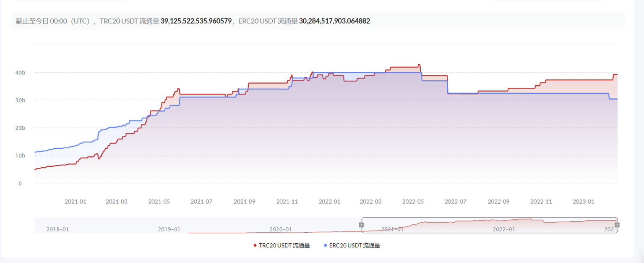Click the red TRC20 legend dot
644x263 pixels.
click(x=255, y=245)
